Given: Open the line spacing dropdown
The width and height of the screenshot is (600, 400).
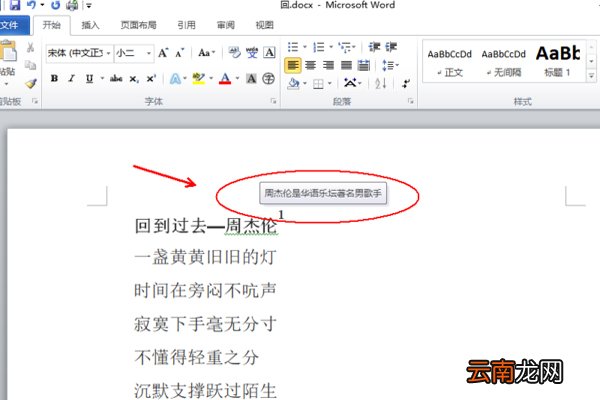Looking at the screenshot, I should (390, 65).
